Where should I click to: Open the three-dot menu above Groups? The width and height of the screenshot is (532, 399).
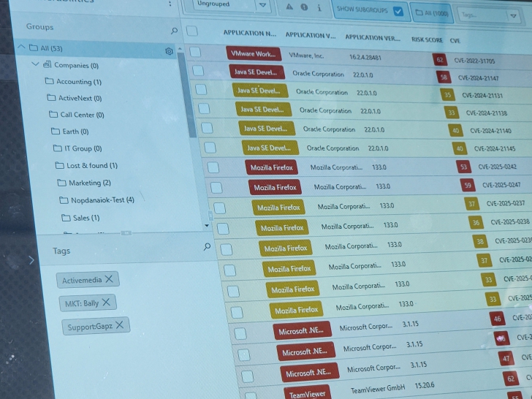(170, 4)
